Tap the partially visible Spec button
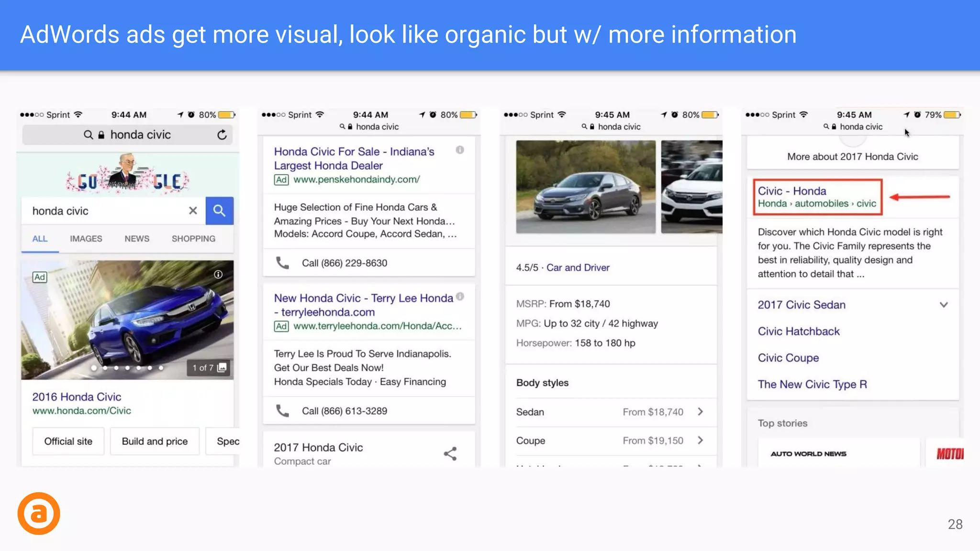Image resolution: width=980 pixels, height=551 pixels. tap(223, 441)
